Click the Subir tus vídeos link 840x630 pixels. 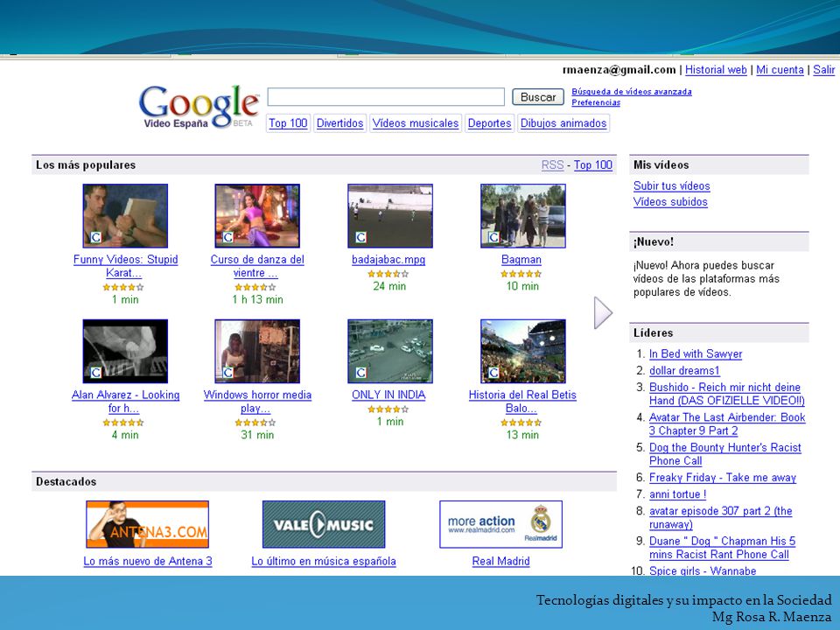pyautogui.click(x=672, y=185)
